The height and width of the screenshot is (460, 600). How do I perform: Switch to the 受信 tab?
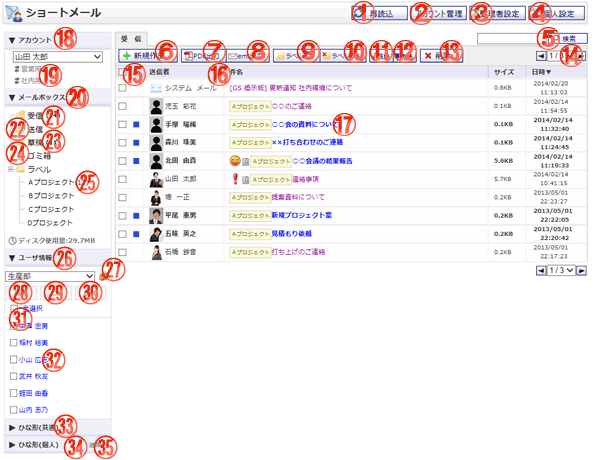130,35
